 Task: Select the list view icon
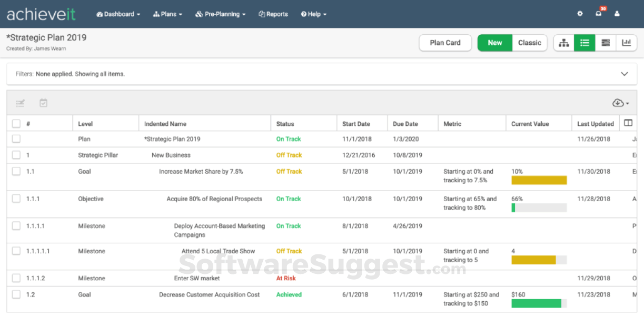coord(584,43)
